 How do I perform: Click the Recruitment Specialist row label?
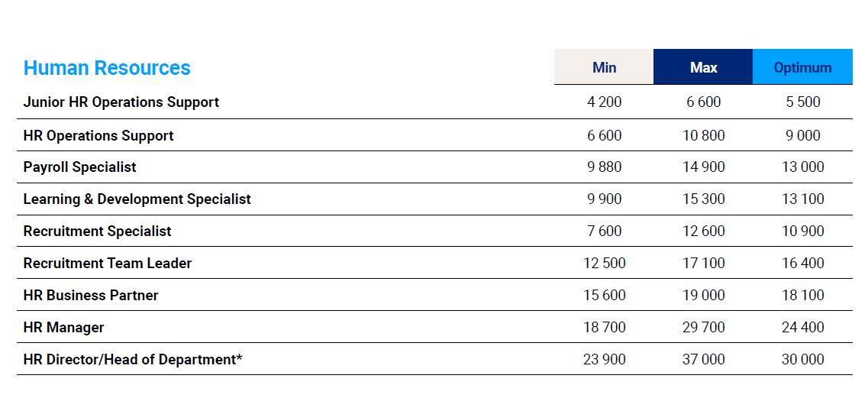click(98, 231)
